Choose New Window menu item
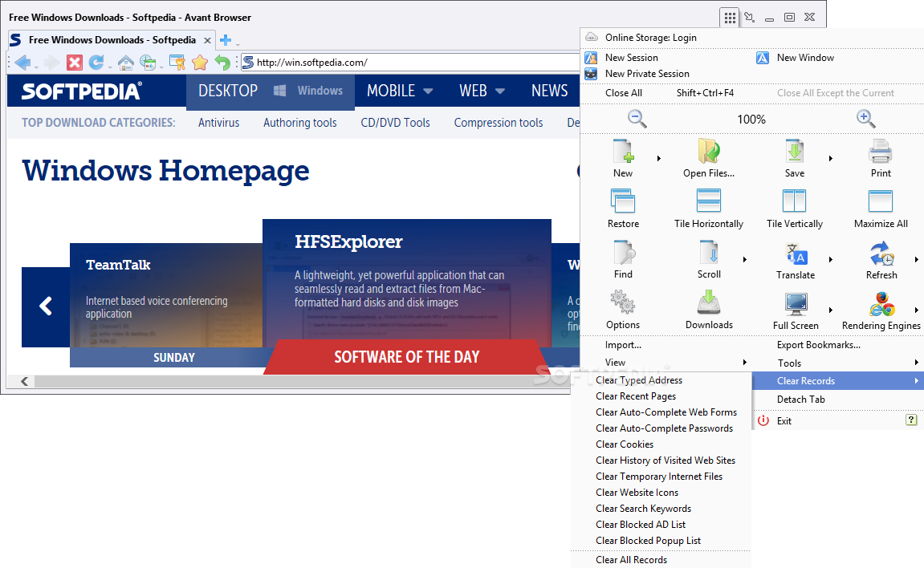924x568 pixels. click(805, 58)
